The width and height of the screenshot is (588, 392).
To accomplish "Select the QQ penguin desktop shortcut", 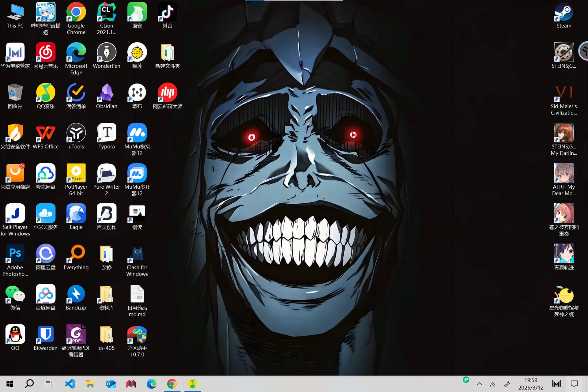I will pos(15,338).
